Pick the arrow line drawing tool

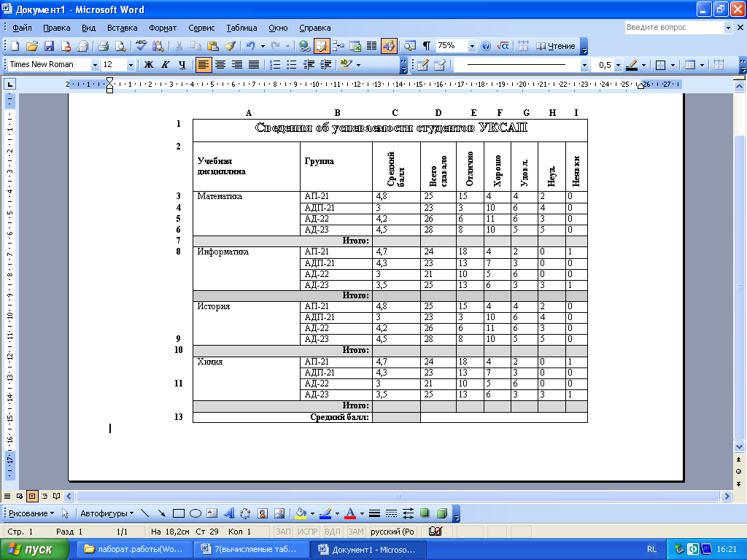coord(161,513)
